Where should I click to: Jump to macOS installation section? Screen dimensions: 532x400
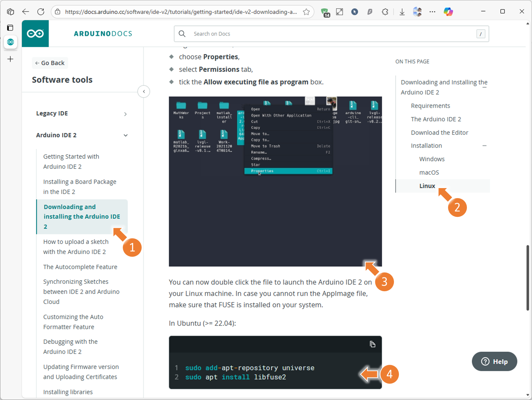point(429,172)
